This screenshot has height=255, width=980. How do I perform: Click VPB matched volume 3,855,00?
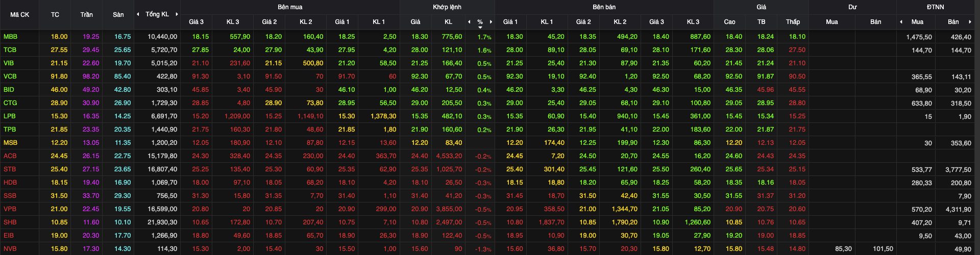click(449, 209)
